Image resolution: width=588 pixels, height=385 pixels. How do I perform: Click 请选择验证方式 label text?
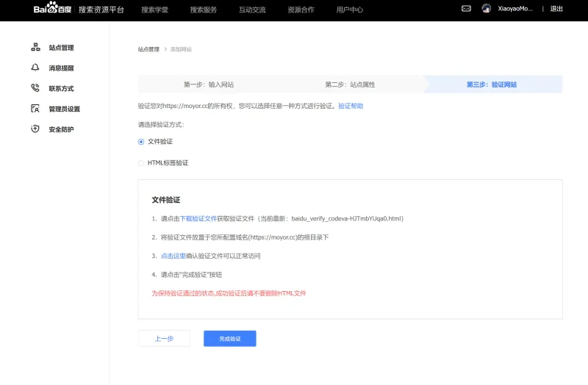point(161,124)
